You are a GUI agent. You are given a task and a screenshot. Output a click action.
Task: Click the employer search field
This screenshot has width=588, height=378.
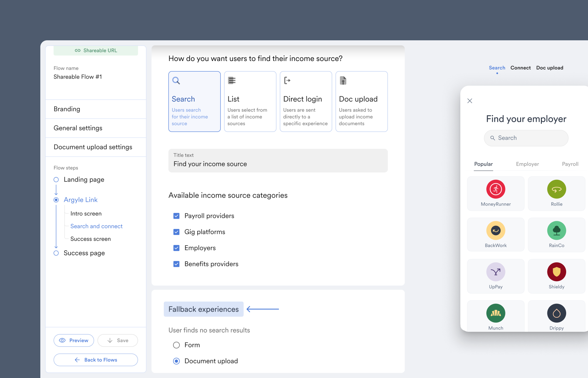tap(526, 138)
